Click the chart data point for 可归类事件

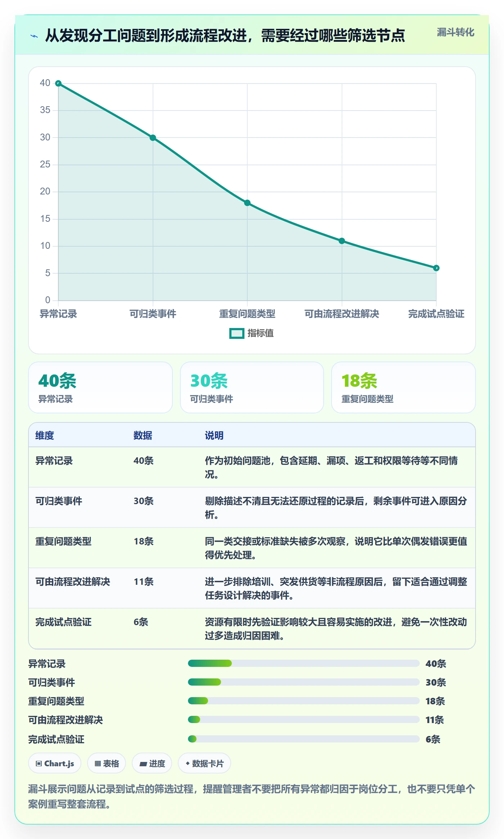click(x=153, y=138)
